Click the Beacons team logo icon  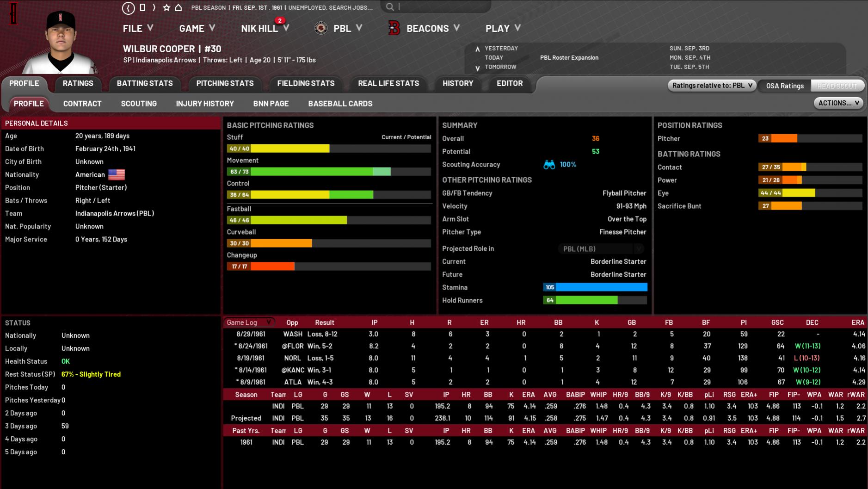click(x=394, y=28)
